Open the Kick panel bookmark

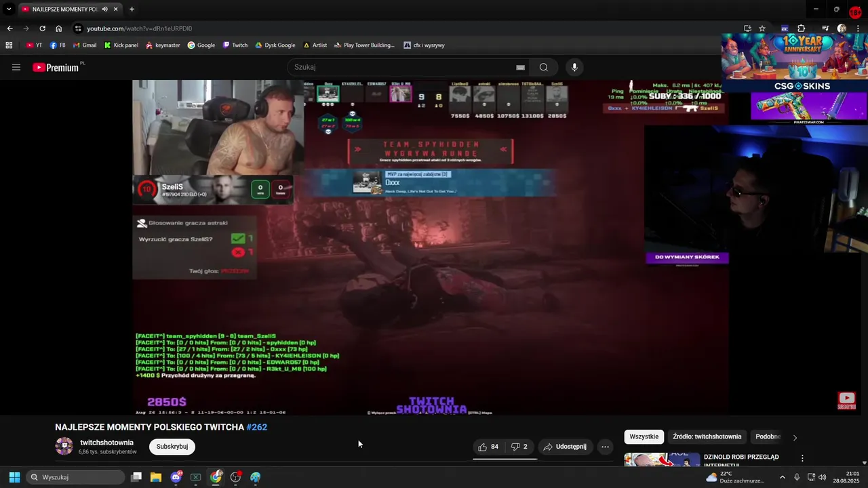121,45
